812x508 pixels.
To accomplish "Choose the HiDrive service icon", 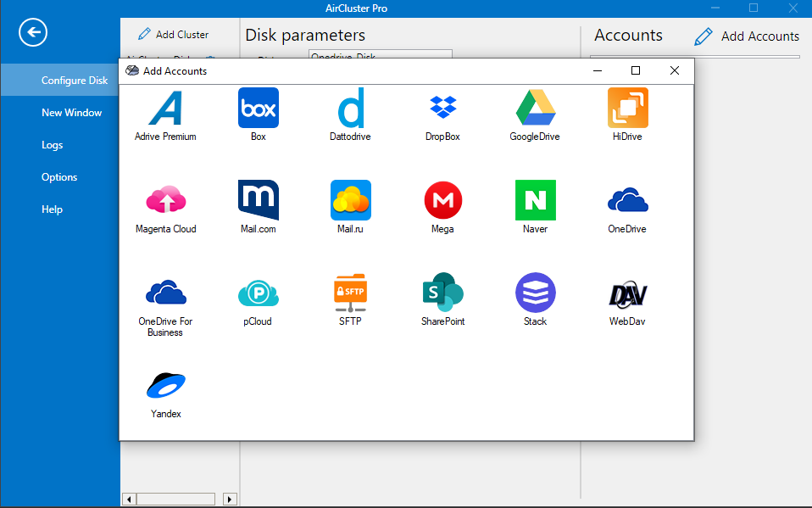I will [627, 108].
